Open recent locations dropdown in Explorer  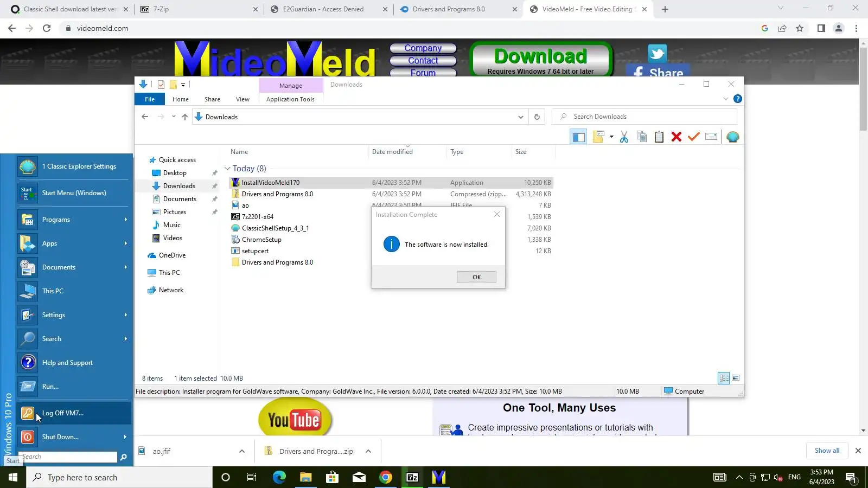click(174, 117)
